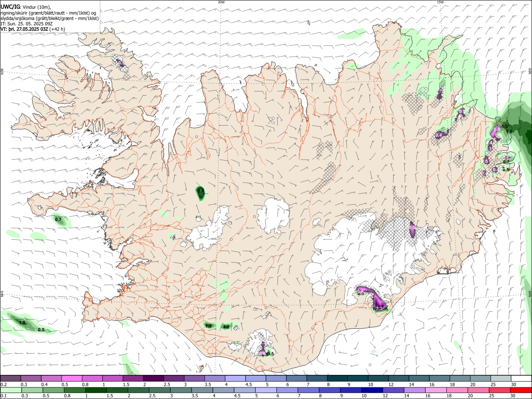Click the 15W longitude label
The height and width of the screenshot is (399, 532).
pyautogui.click(x=440, y=2)
